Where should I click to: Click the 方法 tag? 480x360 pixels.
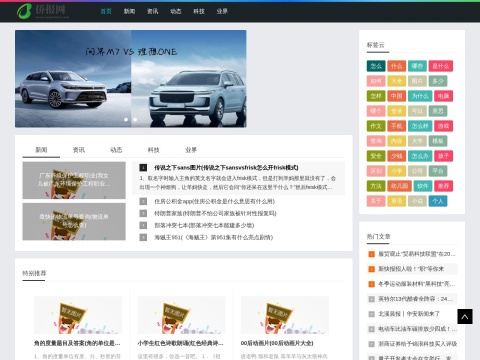coord(376,186)
